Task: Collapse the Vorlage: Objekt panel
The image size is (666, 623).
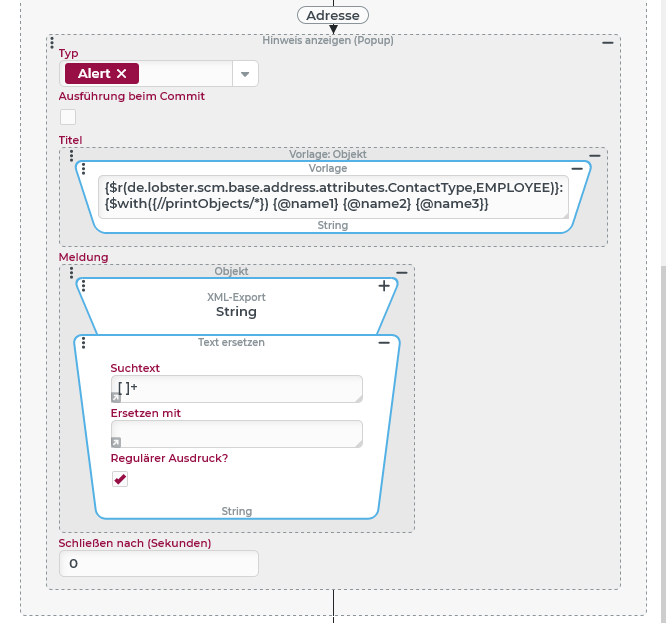Action: (594, 156)
